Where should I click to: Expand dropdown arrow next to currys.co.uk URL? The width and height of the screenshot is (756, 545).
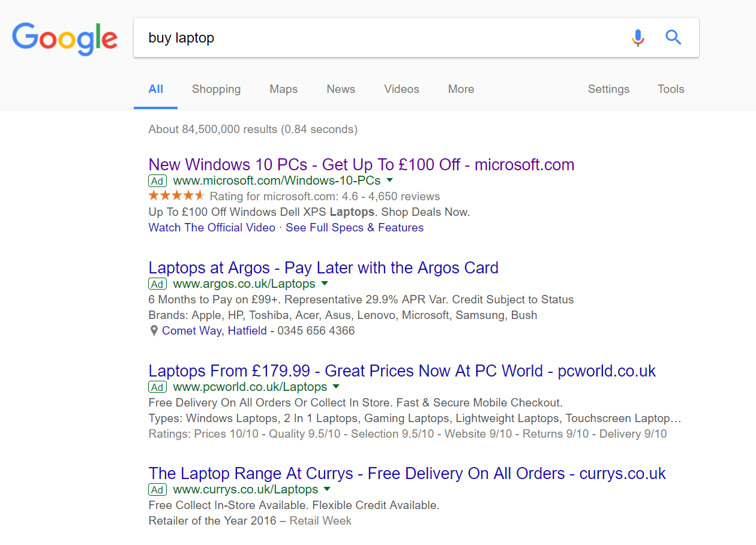(x=328, y=490)
